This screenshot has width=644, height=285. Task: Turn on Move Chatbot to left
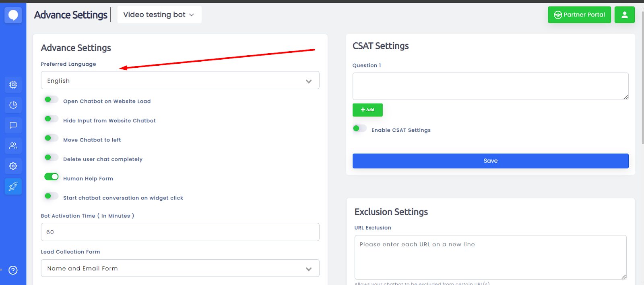point(51,138)
